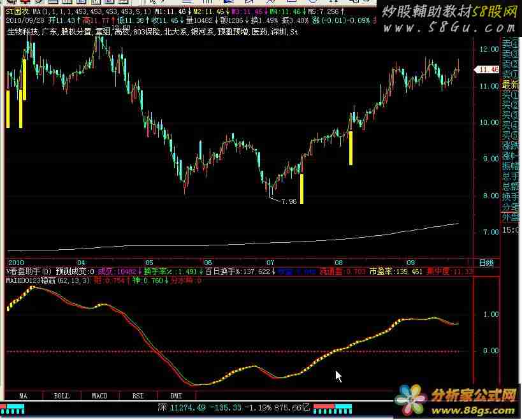Click the 医药 sector tag
This screenshot has width=522, height=420.
coord(259,32)
